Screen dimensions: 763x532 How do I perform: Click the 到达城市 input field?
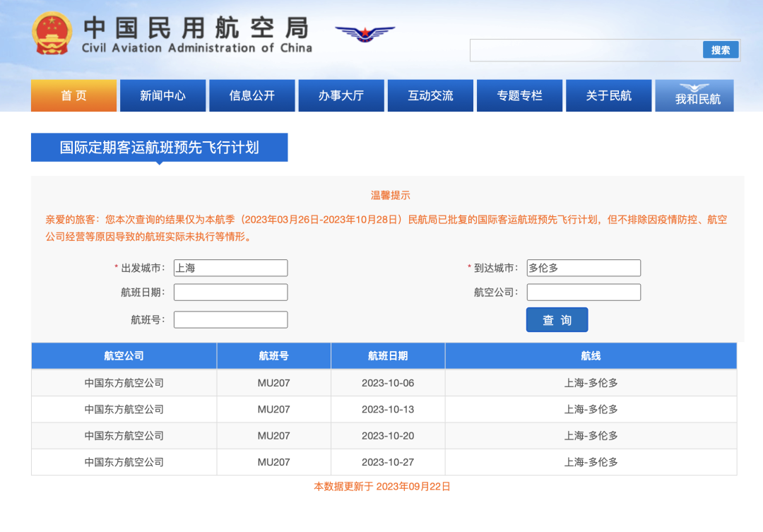(x=584, y=268)
